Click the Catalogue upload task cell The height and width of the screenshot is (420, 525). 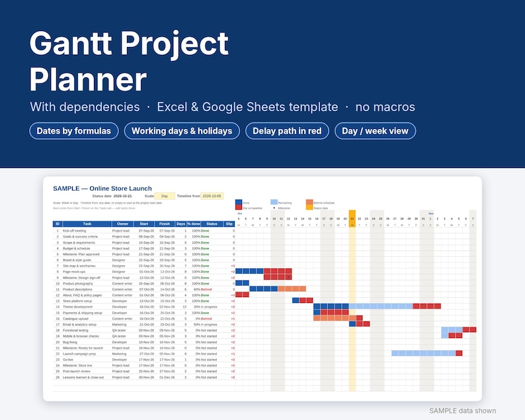click(x=75, y=319)
